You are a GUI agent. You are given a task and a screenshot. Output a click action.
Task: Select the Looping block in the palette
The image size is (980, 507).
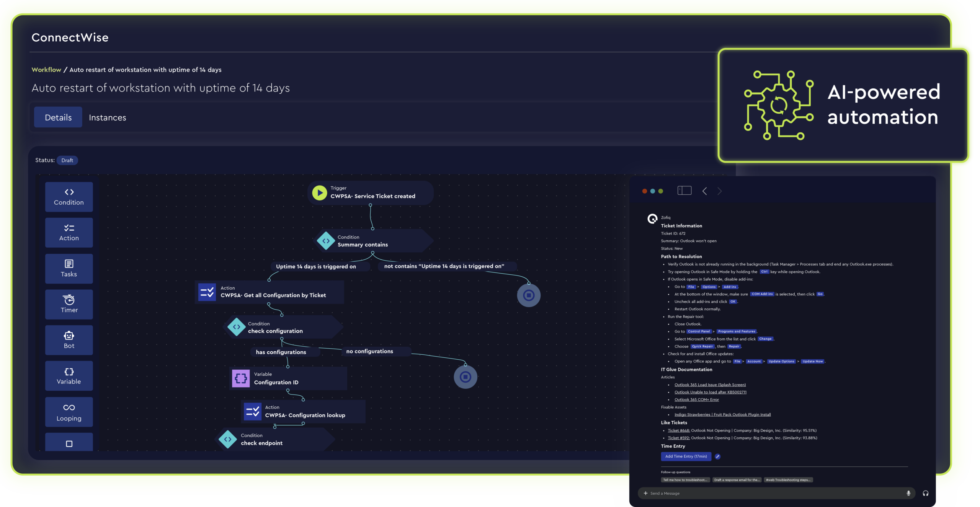(69, 412)
